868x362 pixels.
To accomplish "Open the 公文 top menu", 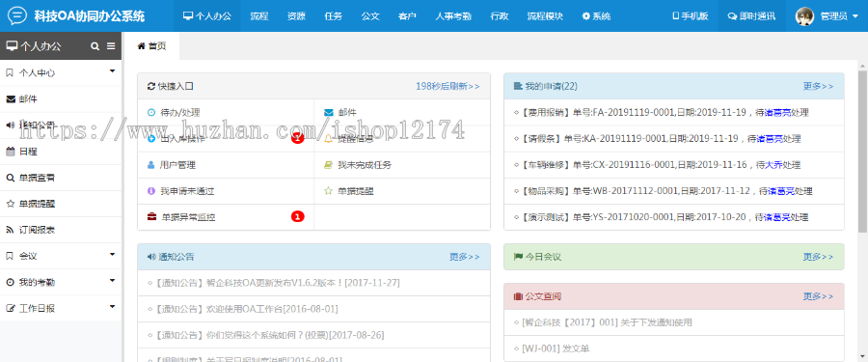I will click(370, 16).
